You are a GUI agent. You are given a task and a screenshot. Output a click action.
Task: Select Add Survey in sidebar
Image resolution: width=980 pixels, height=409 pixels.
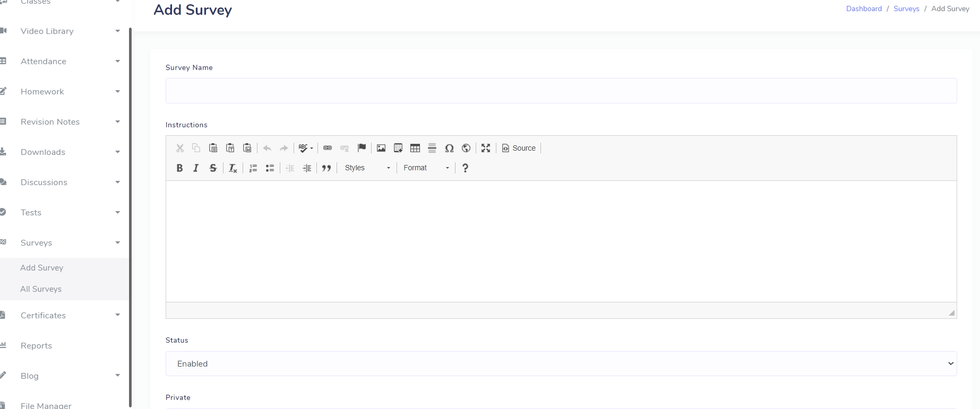click(42, 268)
